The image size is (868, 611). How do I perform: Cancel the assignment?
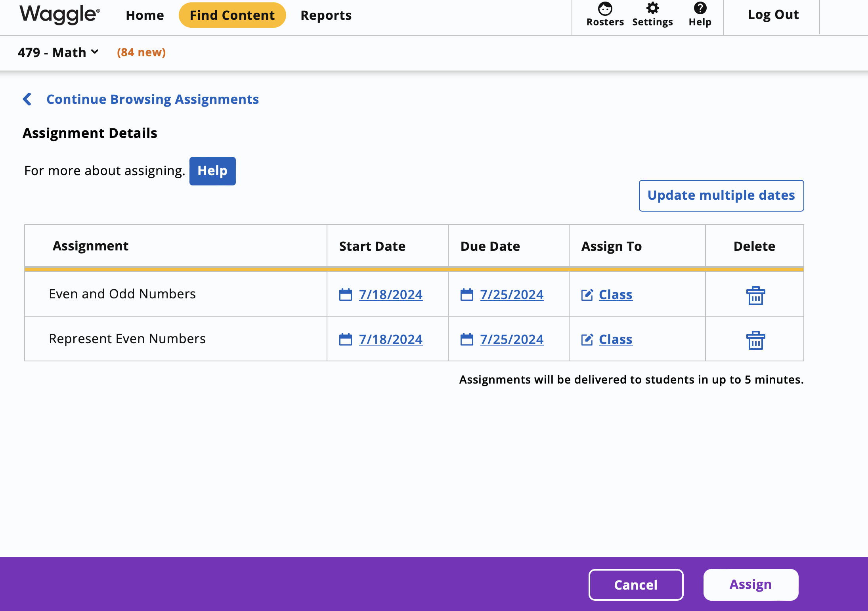point(636,584)
